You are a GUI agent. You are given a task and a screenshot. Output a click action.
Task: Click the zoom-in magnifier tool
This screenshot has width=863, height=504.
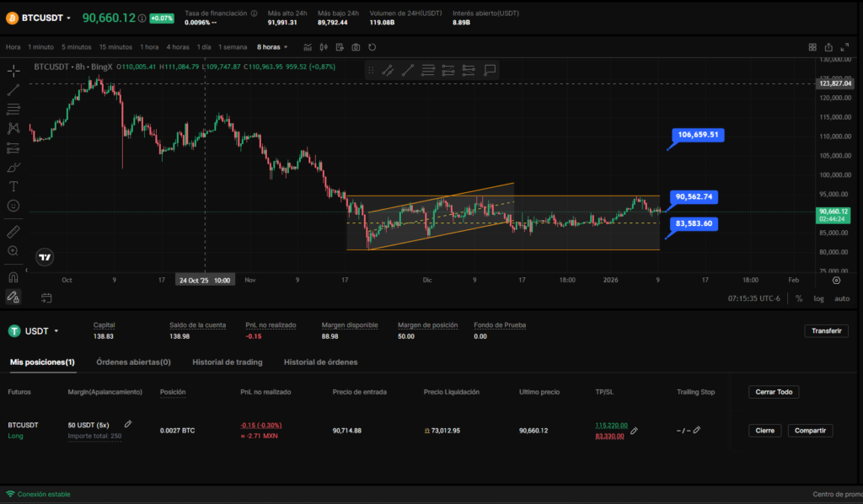pos(13,250)
